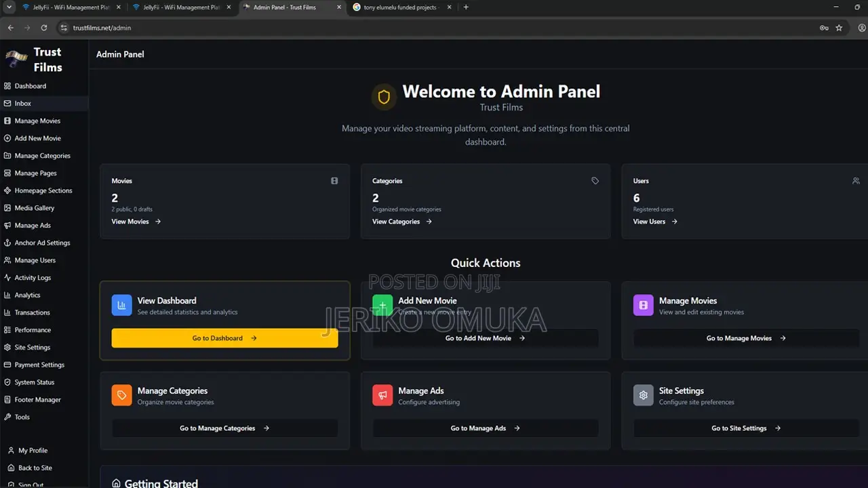Click the Anchor Ad Settings sidebar icon

pos(7,243)
